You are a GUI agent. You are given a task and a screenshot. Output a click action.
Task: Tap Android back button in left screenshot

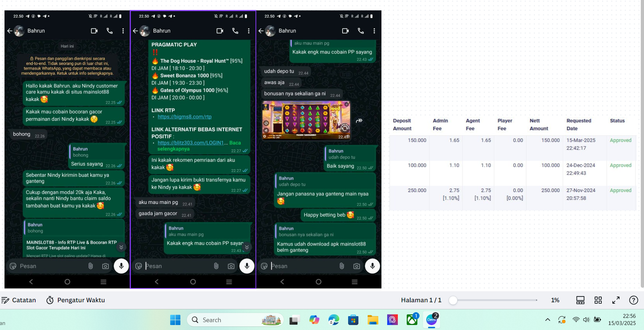coord(31,282)
